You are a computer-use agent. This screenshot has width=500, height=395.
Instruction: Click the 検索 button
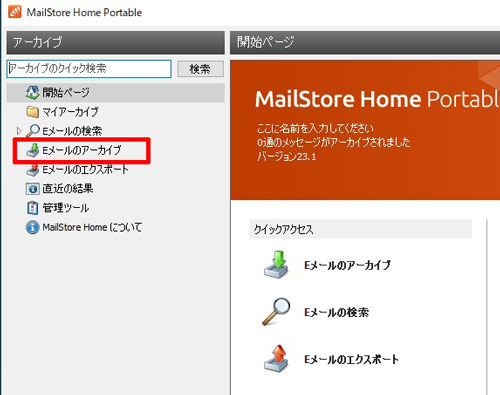[200, 69]
